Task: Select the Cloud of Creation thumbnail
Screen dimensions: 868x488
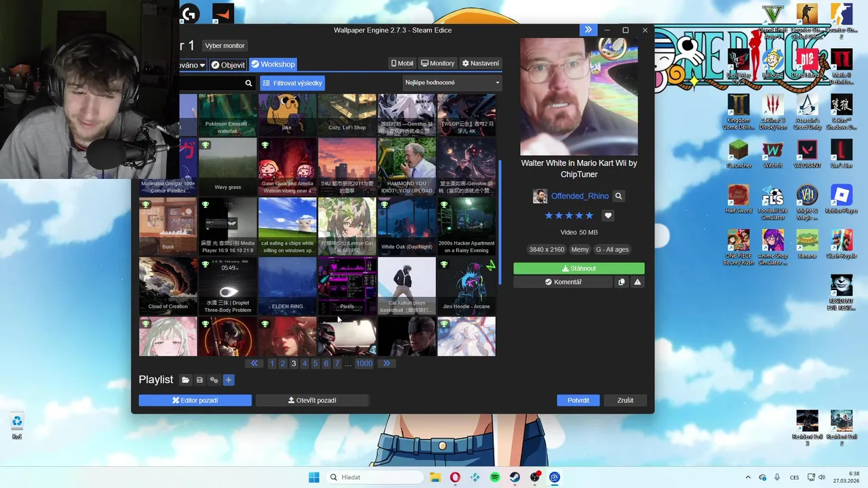Action: pos(168,285)
